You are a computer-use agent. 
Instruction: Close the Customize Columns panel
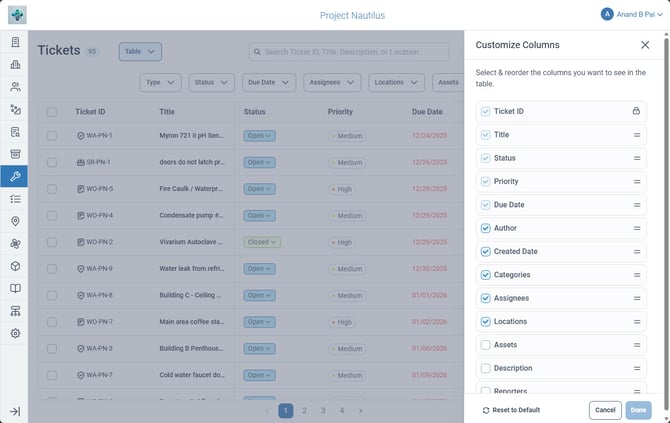(645, 45)
